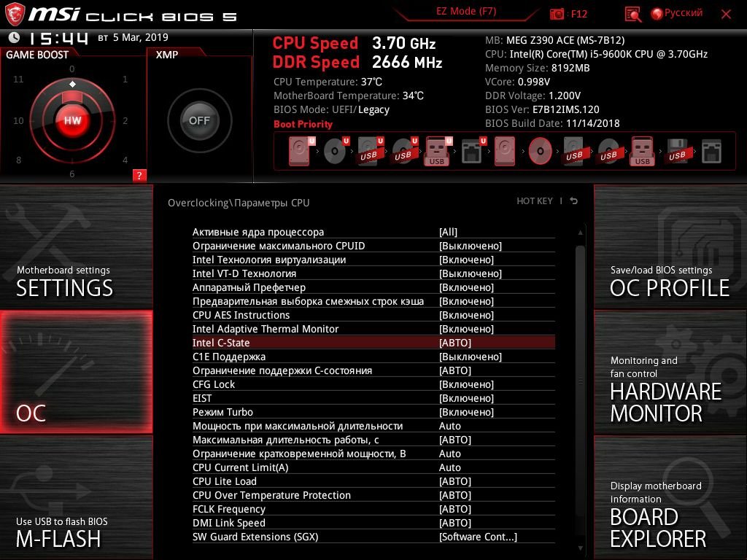This screenshot has width=747, height=560.
Task: Click the CPU Current Limit(A) Auto field
Action: [449, 467]
